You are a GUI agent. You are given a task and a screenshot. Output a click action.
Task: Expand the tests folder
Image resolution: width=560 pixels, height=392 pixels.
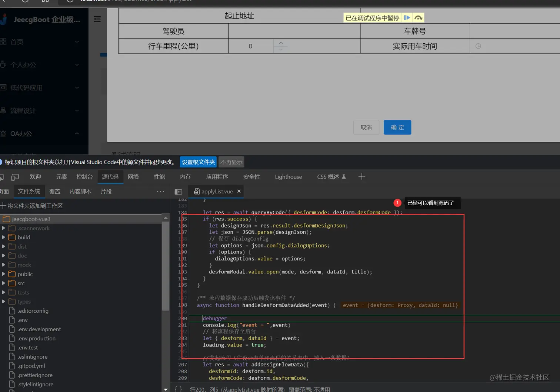(4, 292)
